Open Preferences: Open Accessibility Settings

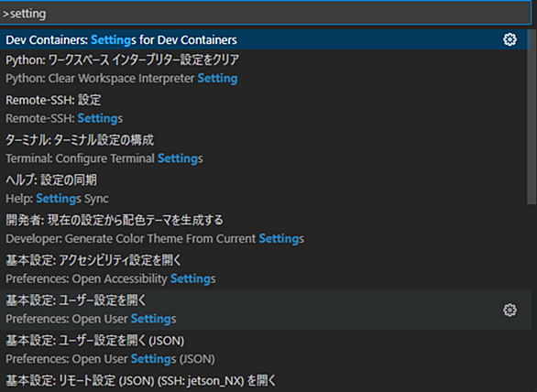[x=266, y=270]
